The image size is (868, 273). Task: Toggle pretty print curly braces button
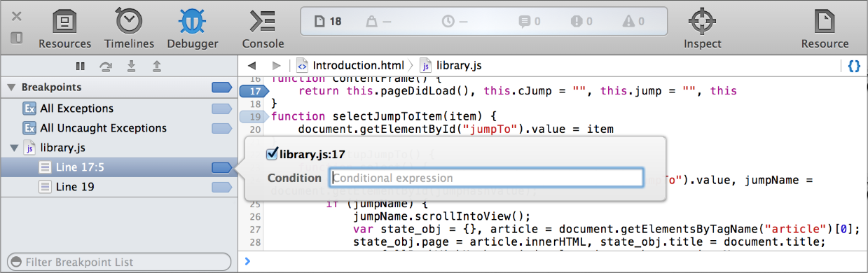coord(854,66)
